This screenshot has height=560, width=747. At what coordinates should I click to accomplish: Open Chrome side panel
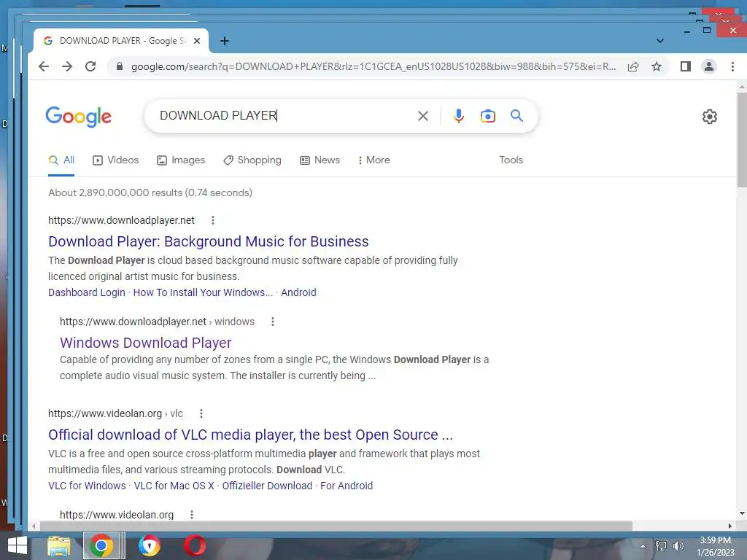pyautogui.click(x=686, y=66)
